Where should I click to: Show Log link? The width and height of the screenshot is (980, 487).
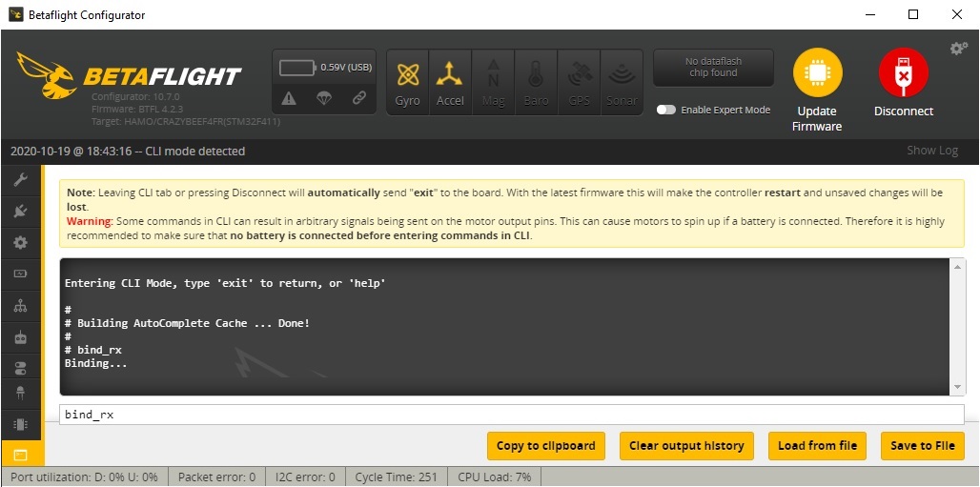932,151
